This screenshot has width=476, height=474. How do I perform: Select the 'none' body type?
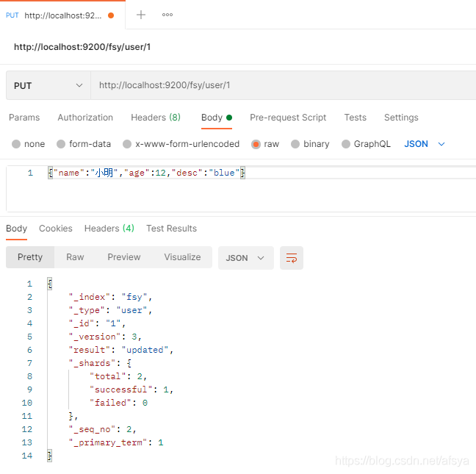pyautogui.click(x=16, y=144)
